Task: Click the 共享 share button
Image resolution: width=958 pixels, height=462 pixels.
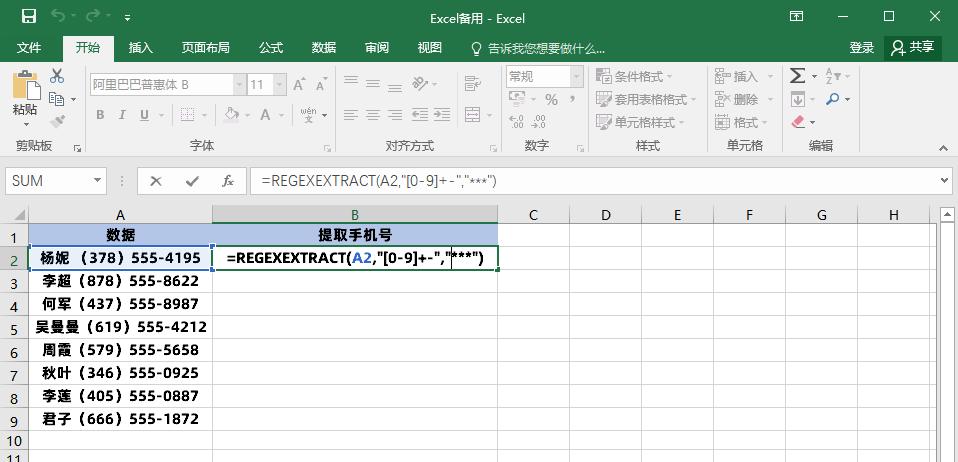Action: coord(913,47)
